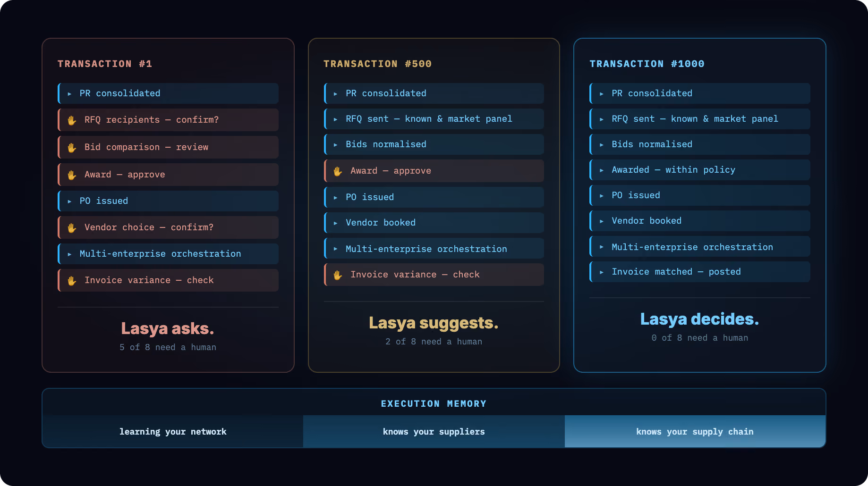Screen dimensions: 868x486
Task: Click the "EXECUTION MEMORY" title
Action: (434, 404)
